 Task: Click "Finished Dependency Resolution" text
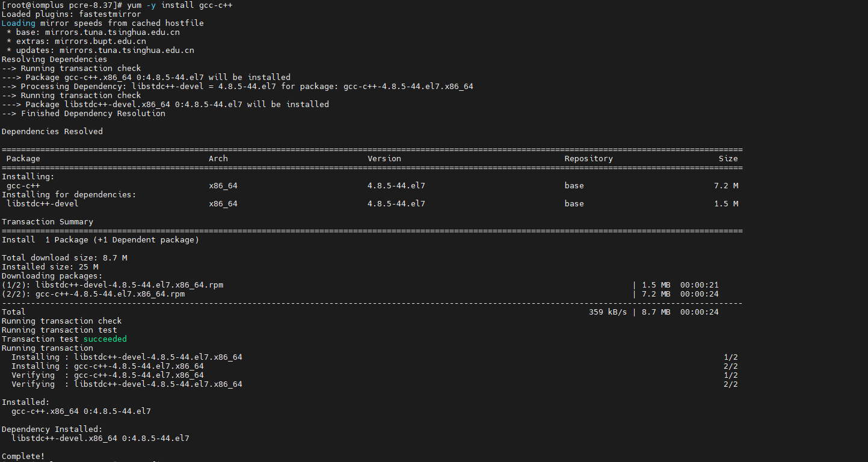(93, 113)
